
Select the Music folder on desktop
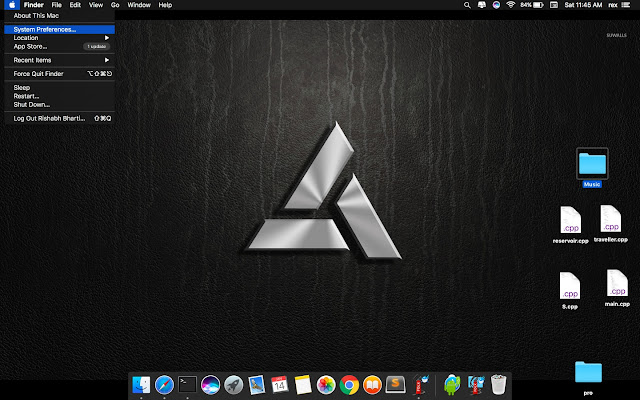[592, 167]
